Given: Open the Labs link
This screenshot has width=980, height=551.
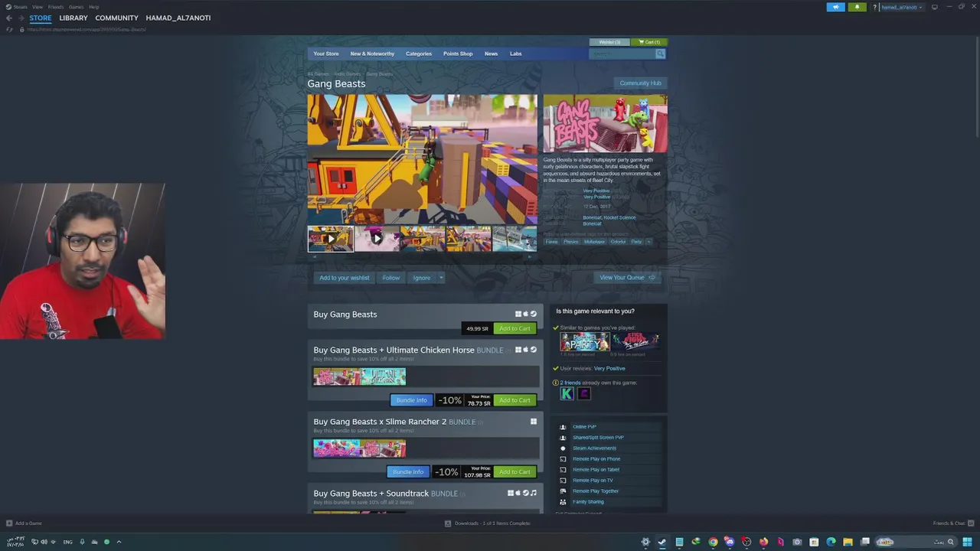Looking at the screenshot, I should click(516, 54).
